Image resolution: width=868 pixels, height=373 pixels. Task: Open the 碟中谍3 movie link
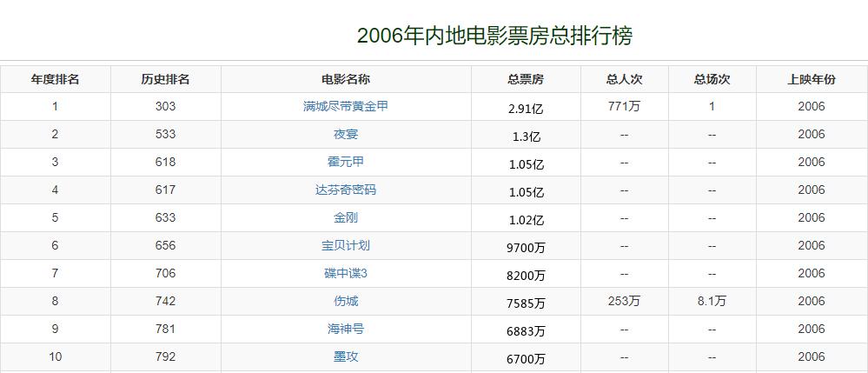(x=346, y=273)
